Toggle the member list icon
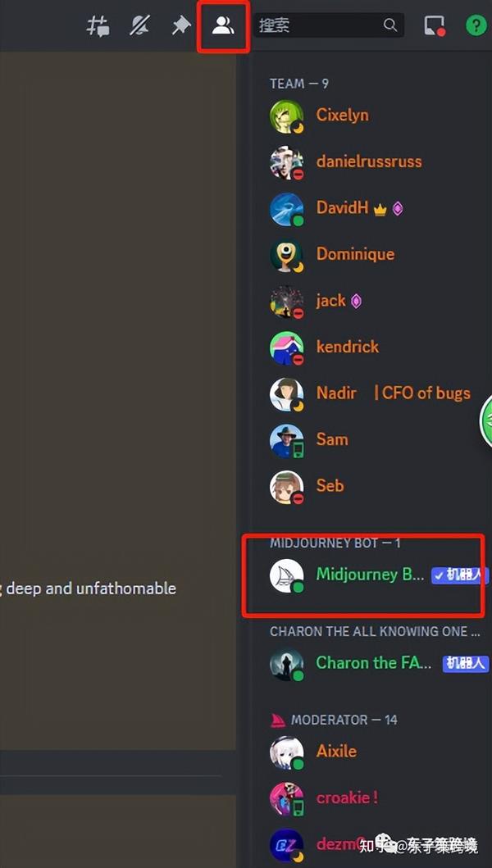 (223, 25)
